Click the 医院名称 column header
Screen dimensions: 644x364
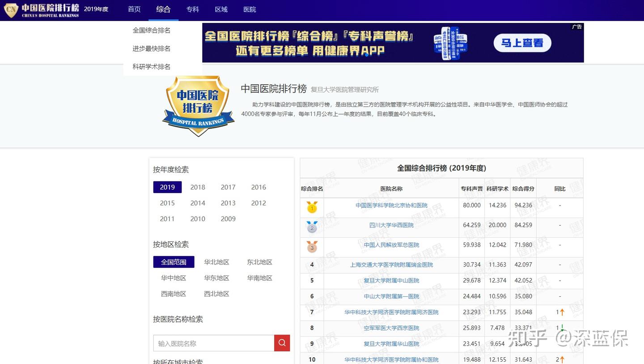tap(391, 189)
